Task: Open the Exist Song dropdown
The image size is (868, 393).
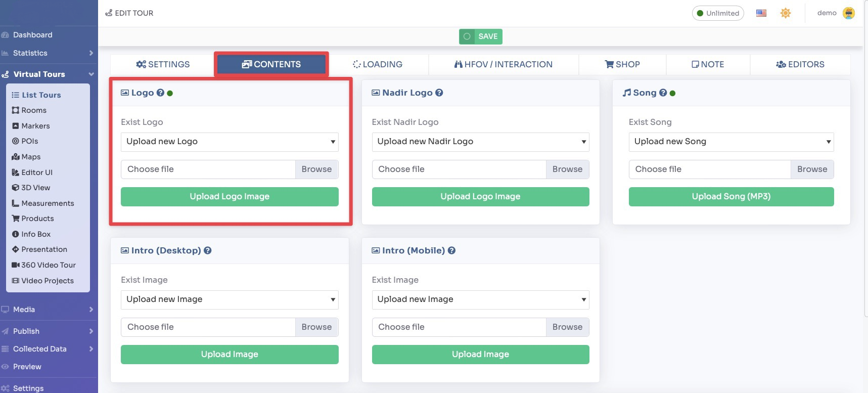Action: tap(731, 142)
